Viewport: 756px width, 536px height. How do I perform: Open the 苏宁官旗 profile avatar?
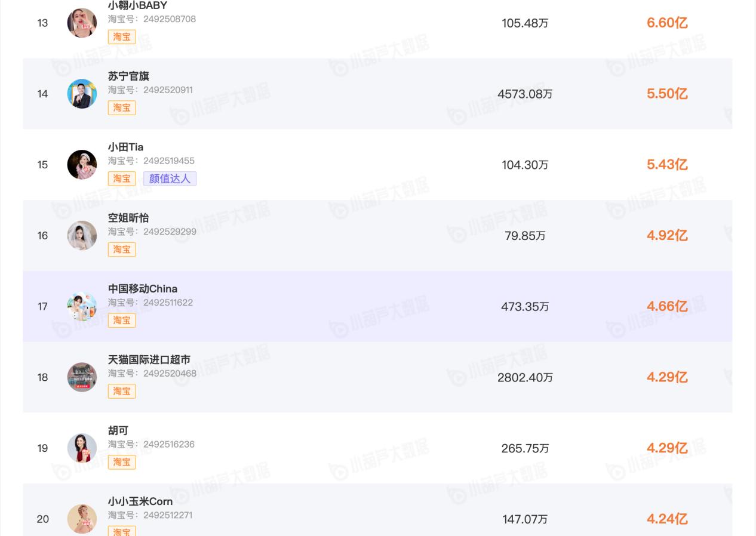coord(82,94)
